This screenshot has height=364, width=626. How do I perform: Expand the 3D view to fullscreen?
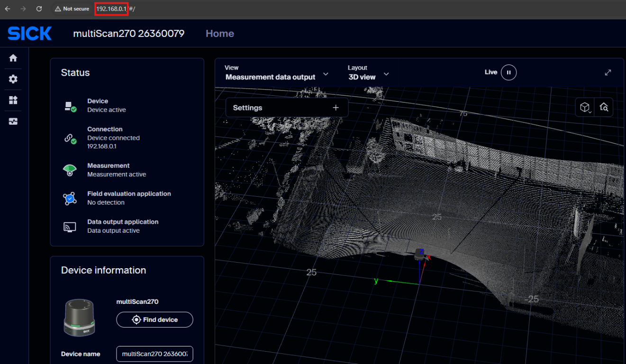pos(608,73)
